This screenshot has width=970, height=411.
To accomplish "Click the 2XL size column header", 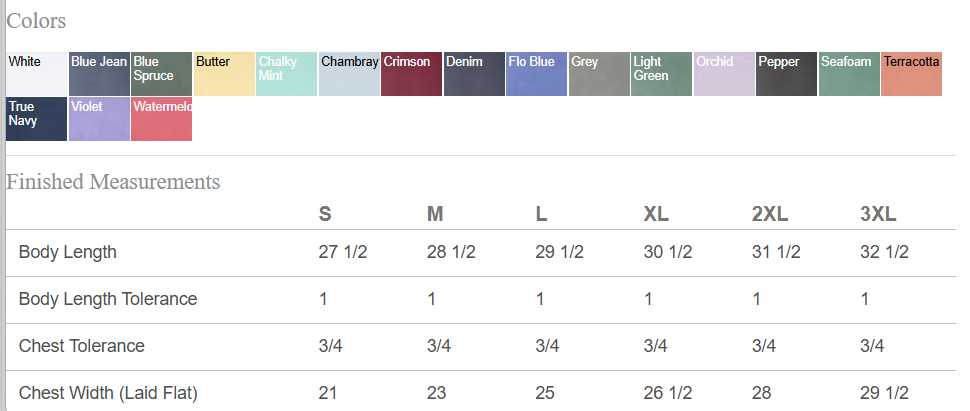I will [x=770, y=214].
